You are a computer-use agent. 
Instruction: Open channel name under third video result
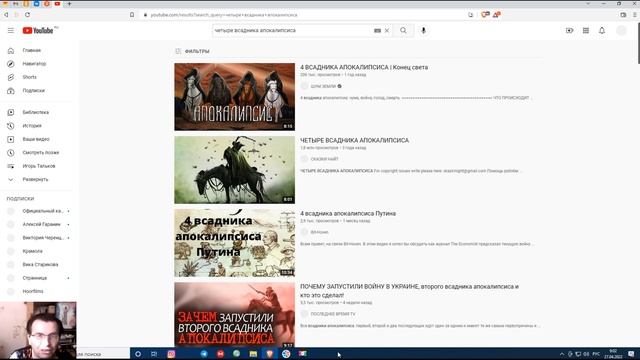pyautogui.click(x=319, y=232)
